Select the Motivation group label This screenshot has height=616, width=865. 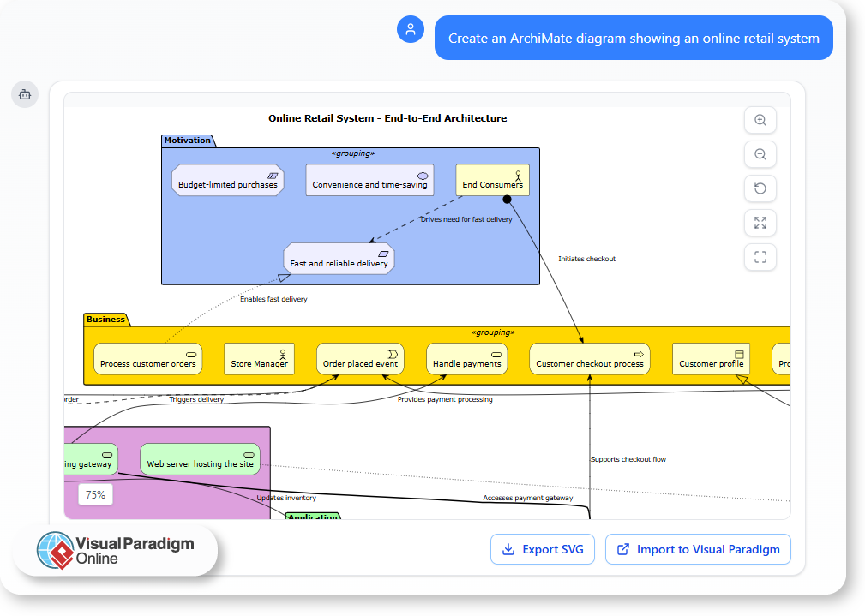pos(189,141)
